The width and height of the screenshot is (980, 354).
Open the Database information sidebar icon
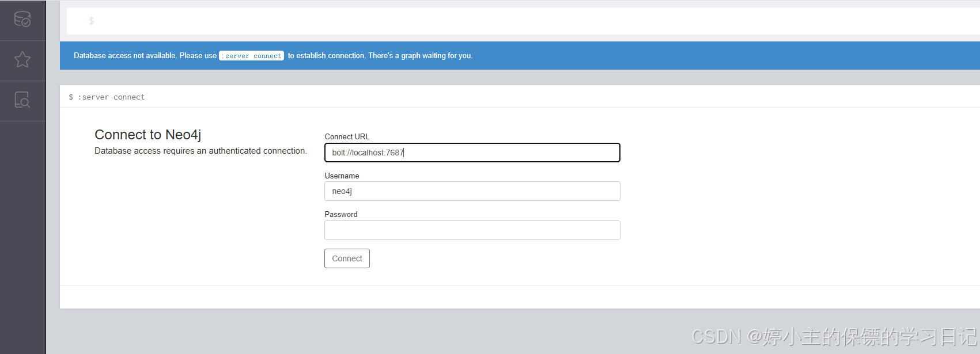(x=22, y=20)
